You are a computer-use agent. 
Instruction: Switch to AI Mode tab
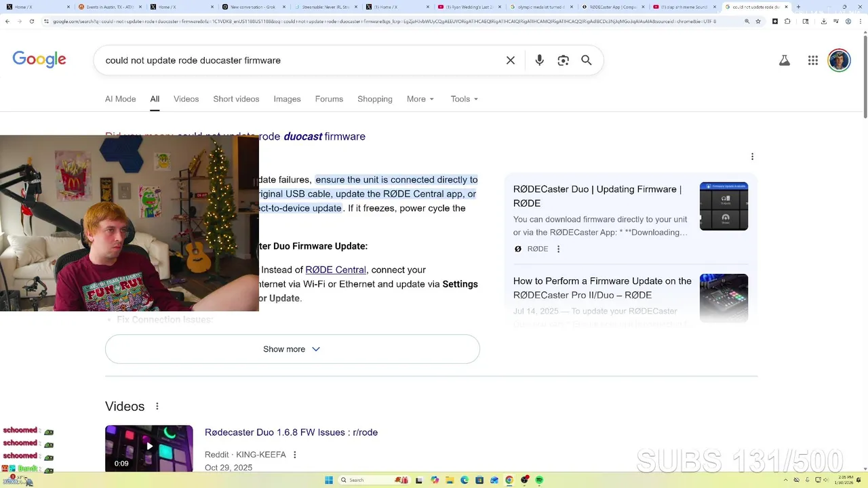121,99
